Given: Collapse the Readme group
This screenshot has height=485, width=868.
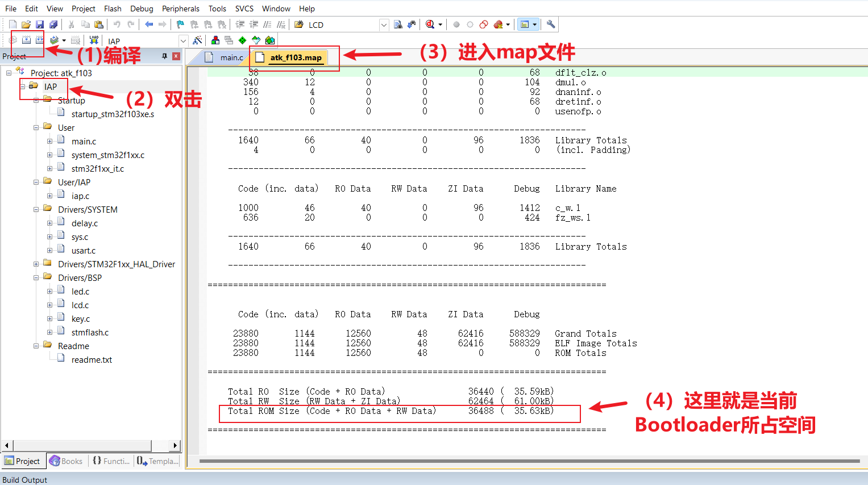Looking at the screenshot, I should pyautogui.click(x=36, y=346).
